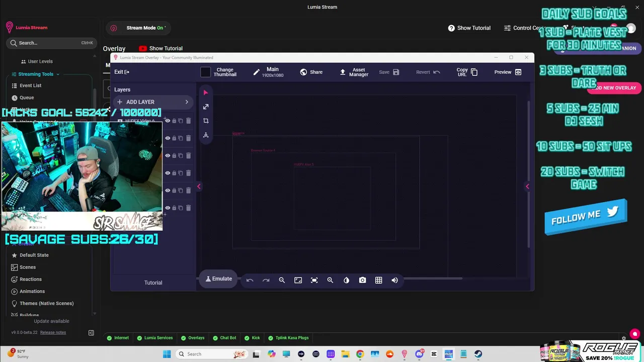644x362 pixels.
Task: Click the Windows Start button
Action: click(167, 354)
